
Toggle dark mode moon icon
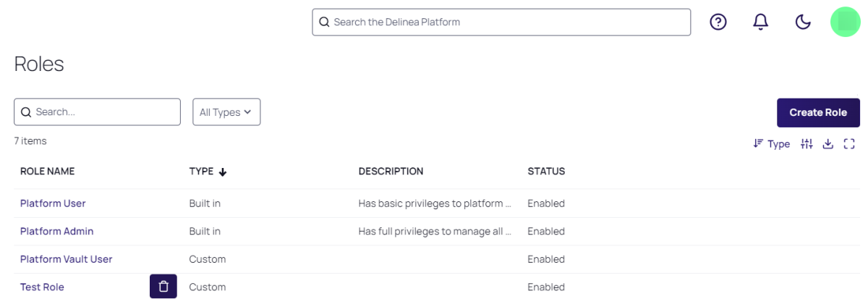coord(803,22)
